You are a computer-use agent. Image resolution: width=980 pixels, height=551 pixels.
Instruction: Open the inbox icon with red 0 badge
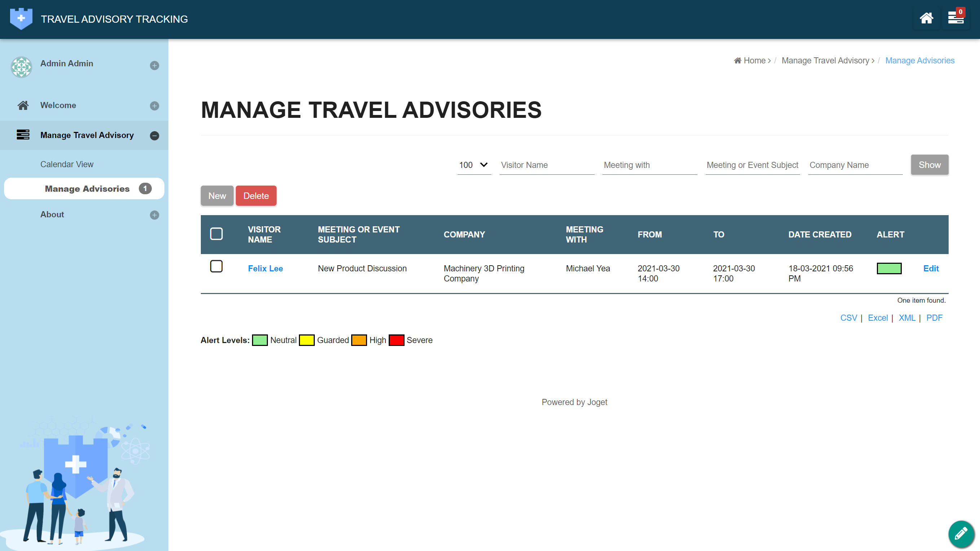coord(955,18)
